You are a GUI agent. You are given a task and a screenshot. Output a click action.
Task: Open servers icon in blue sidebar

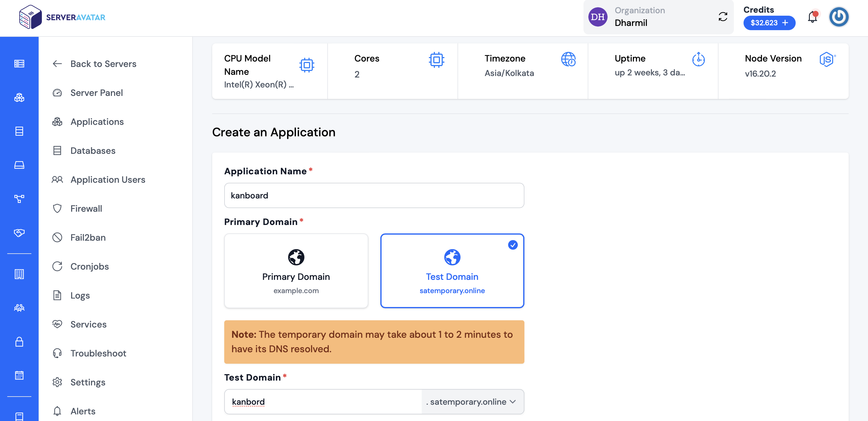[19, 64]
